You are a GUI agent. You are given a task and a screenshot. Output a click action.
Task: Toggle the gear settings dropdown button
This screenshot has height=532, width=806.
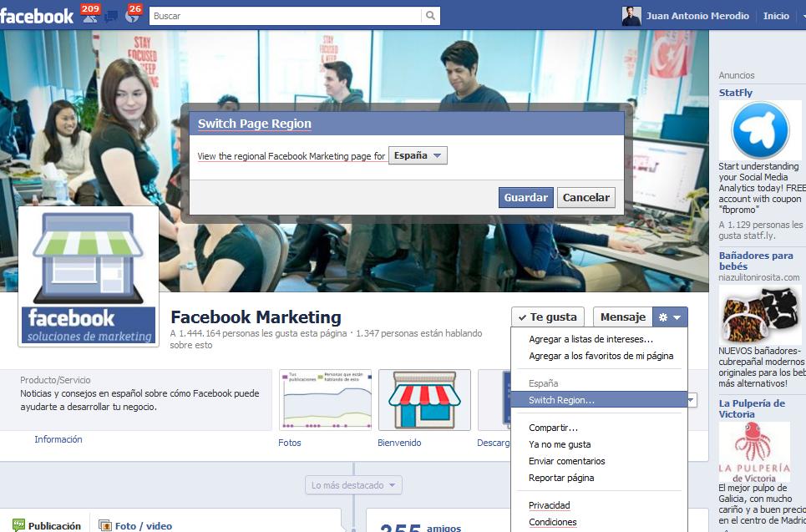tap(670, 317)
